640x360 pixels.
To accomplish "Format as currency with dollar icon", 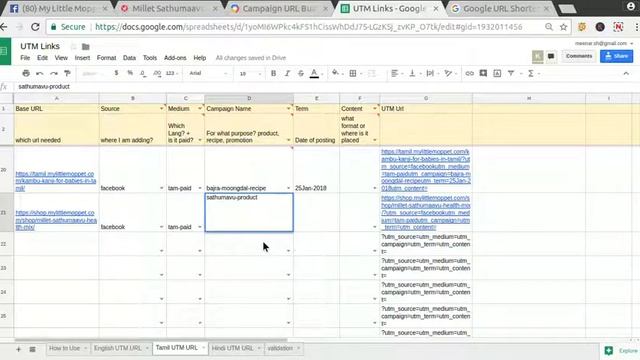I will pyautogui.click(x=116, y=73).
